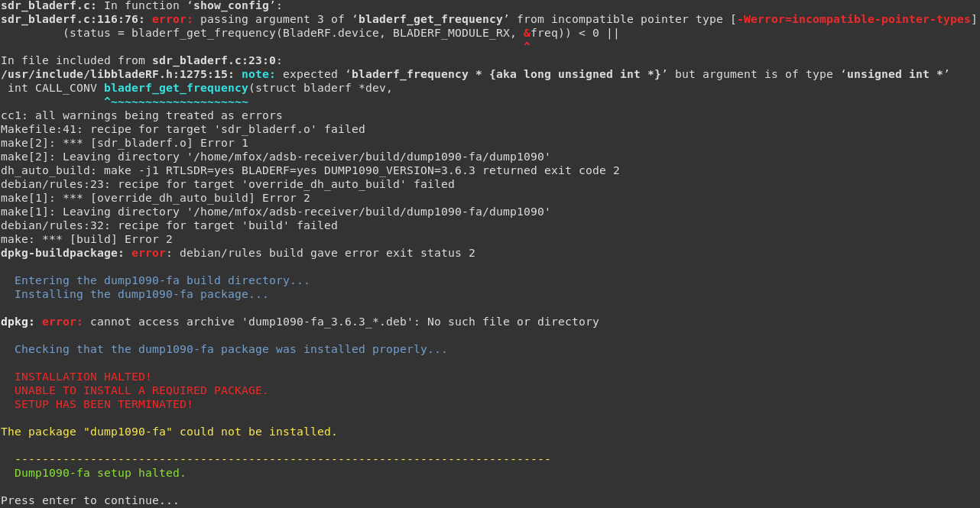Select 'make[2]: *** [sdr_bladerf.o] Error 1' line
Viewport: 980px width, 508px height.
(125, 143)
